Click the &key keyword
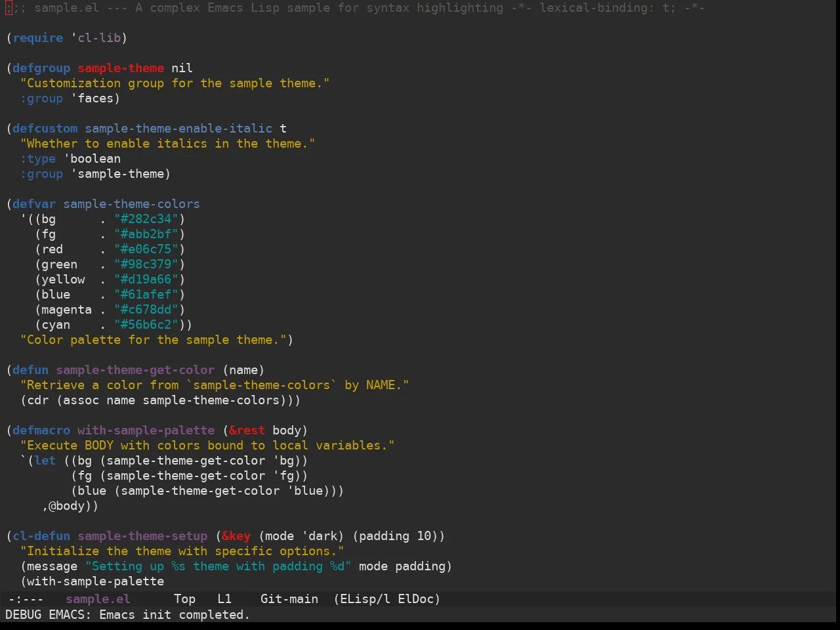This screenshot has width=840, height=630. [236, 536]
